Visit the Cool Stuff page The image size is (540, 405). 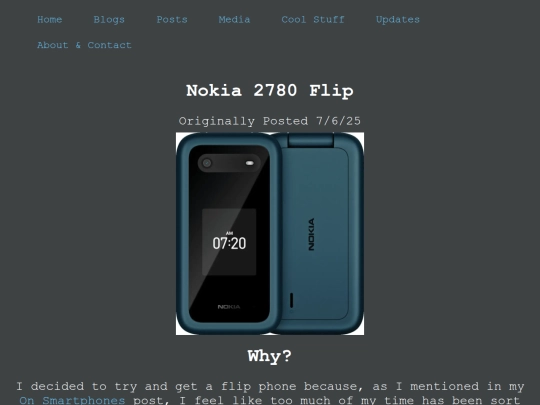pos(313,20)
